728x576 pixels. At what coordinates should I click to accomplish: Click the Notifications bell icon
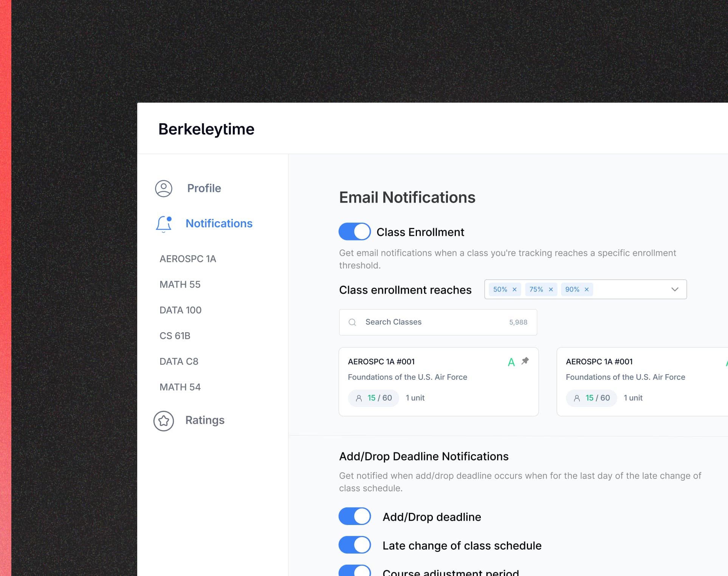pyautogui.click(x=164, y=224)
